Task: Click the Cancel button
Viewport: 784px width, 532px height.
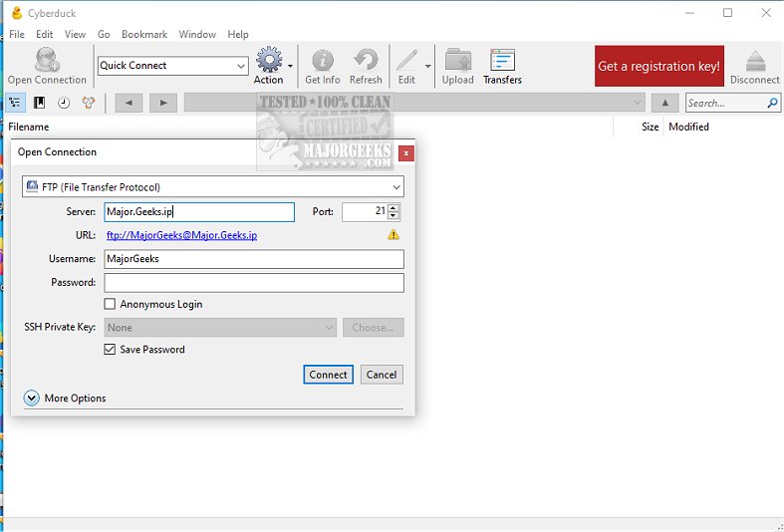Action: 382,375
